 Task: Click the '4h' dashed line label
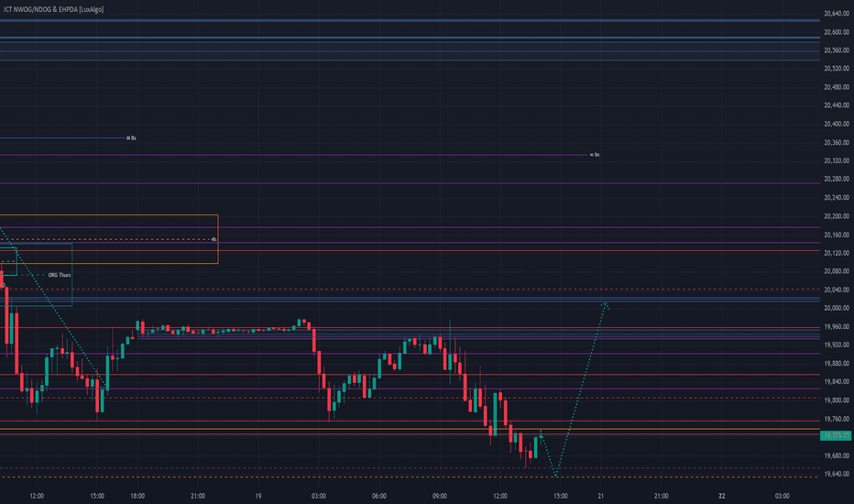(214, 239)
